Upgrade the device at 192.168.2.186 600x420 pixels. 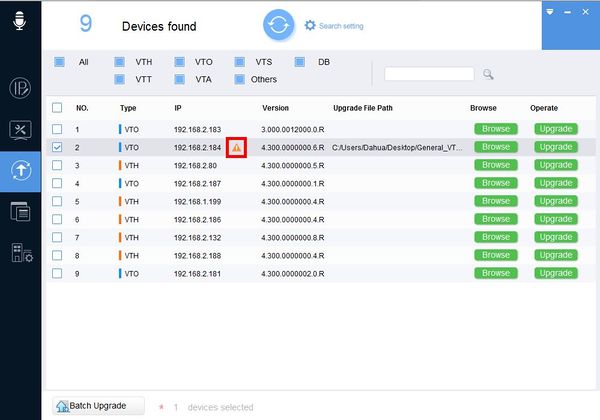coord(556,219)
